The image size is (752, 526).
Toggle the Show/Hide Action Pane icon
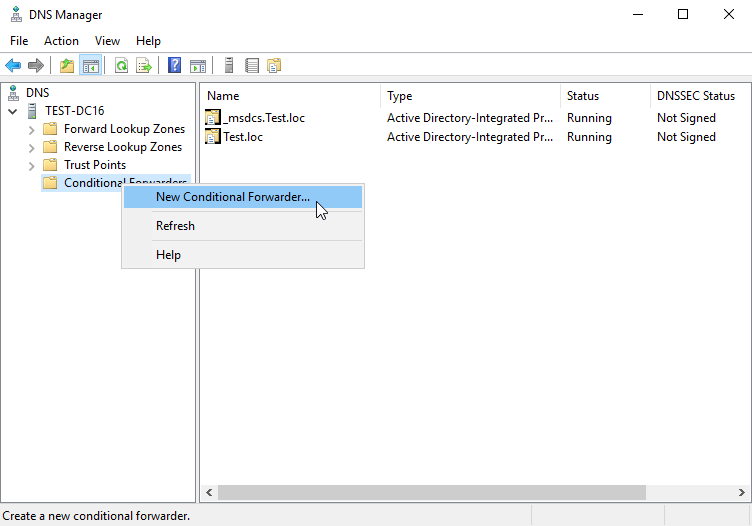click(198, 65)
